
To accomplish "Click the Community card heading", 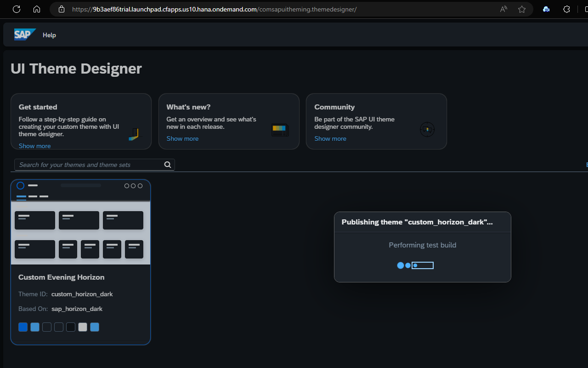I will [x=334, y=107].
